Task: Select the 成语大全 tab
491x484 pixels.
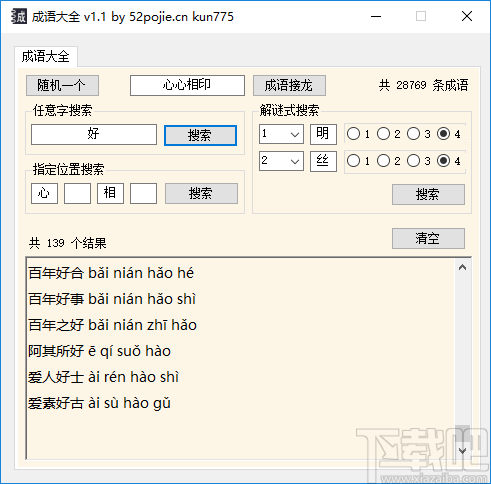Action: [46, 57]
